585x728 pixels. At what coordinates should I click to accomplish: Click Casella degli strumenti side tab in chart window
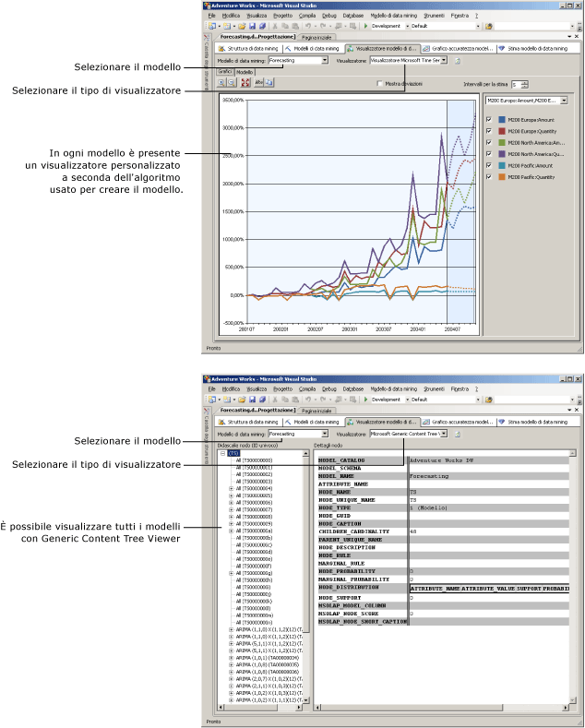tap(207, 61)
